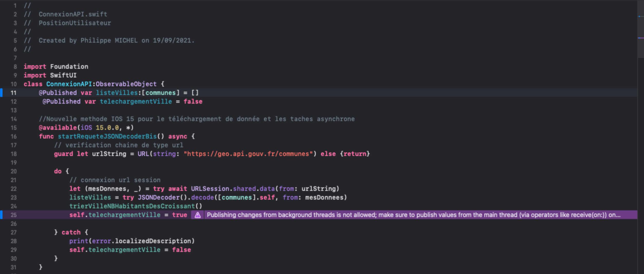The image size is (644, 274).
Task: Click the true value on line 25
Action: coord(179,215)
